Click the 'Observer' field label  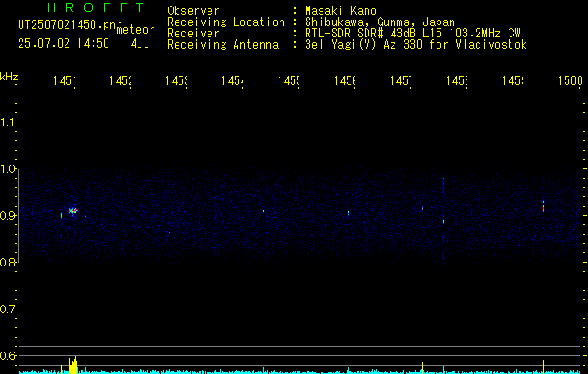[194, 10]
